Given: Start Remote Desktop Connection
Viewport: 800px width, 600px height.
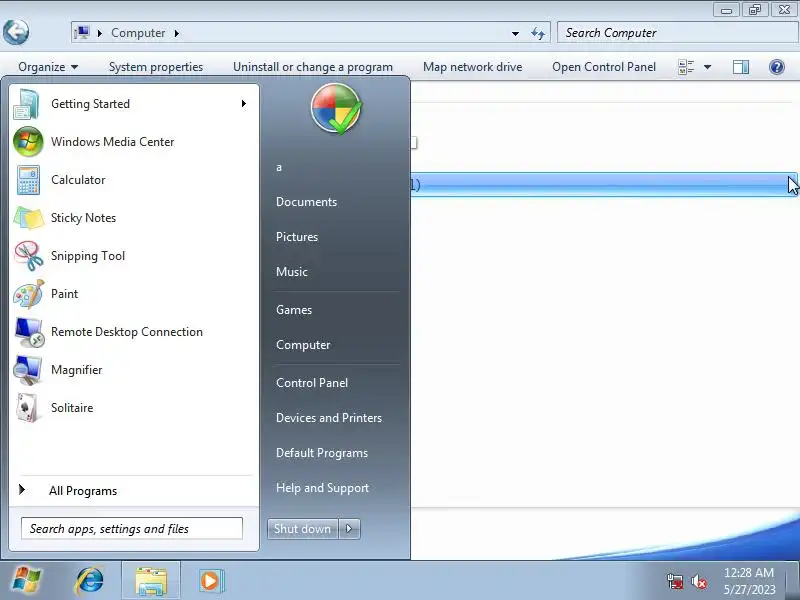Looking at the screenshot, I should pos(134,332).
